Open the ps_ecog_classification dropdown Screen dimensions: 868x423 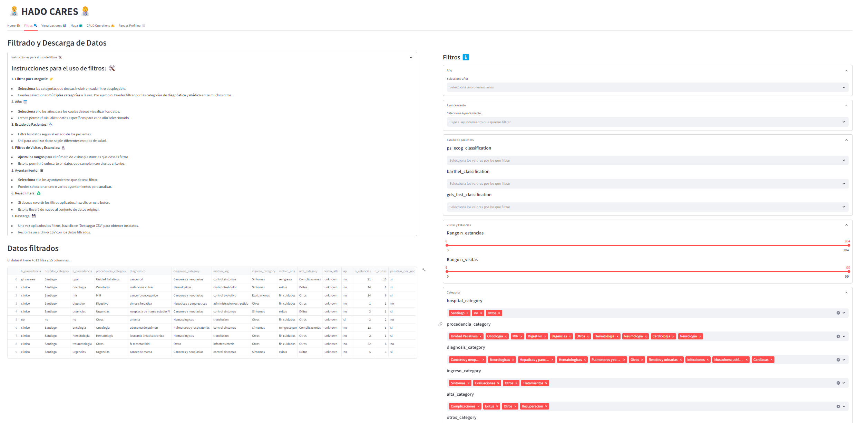click(x=647, y=161)
